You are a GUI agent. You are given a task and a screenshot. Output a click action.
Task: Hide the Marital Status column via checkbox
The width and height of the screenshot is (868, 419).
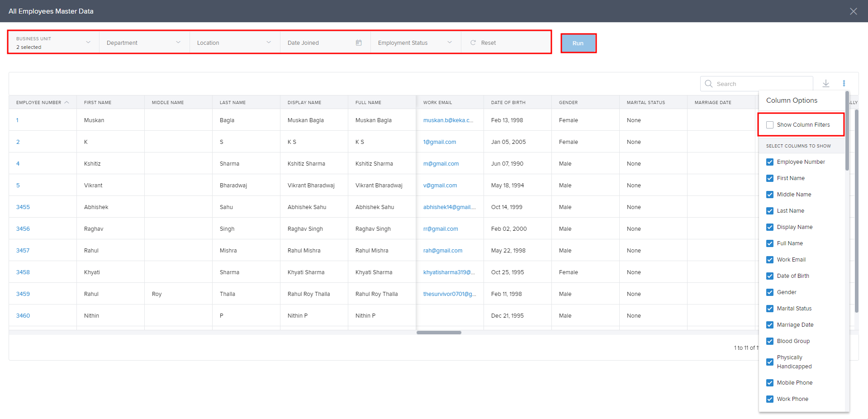[770, 309]
